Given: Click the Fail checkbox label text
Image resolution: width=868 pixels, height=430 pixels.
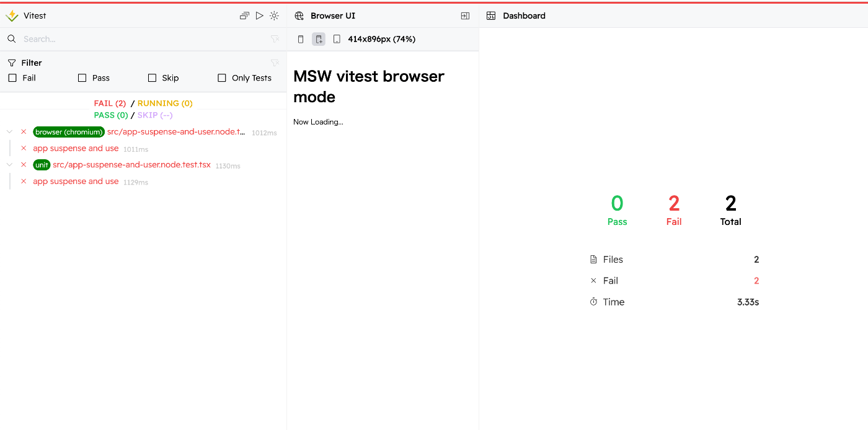Looking at the screenshot, I should pos(29,78).
